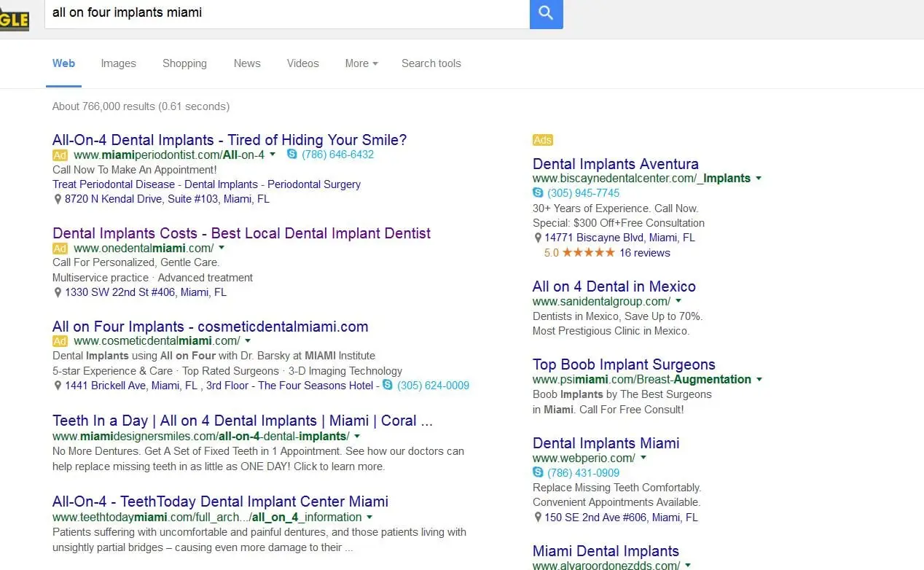The image size is (924, 570).
Task: Click map pin beside 14771 Biscayne Blvd
Action: click(x=538, y=238)
